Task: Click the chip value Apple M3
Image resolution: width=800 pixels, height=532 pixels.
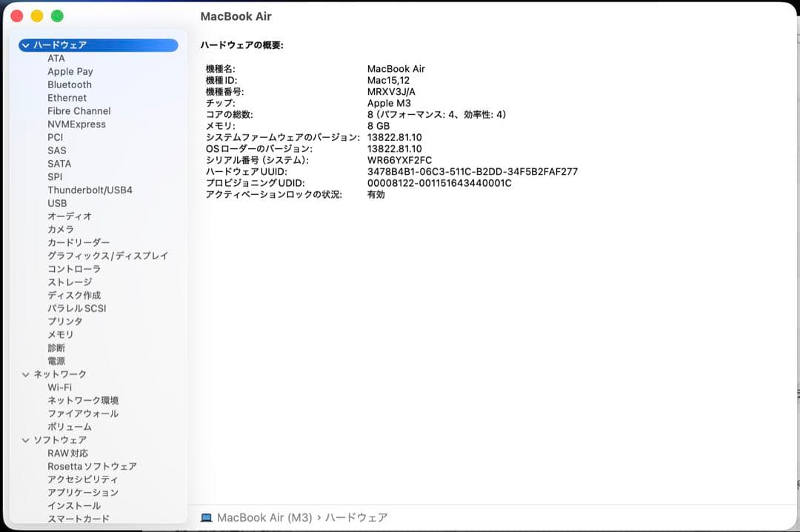Action: coord(389,103)
